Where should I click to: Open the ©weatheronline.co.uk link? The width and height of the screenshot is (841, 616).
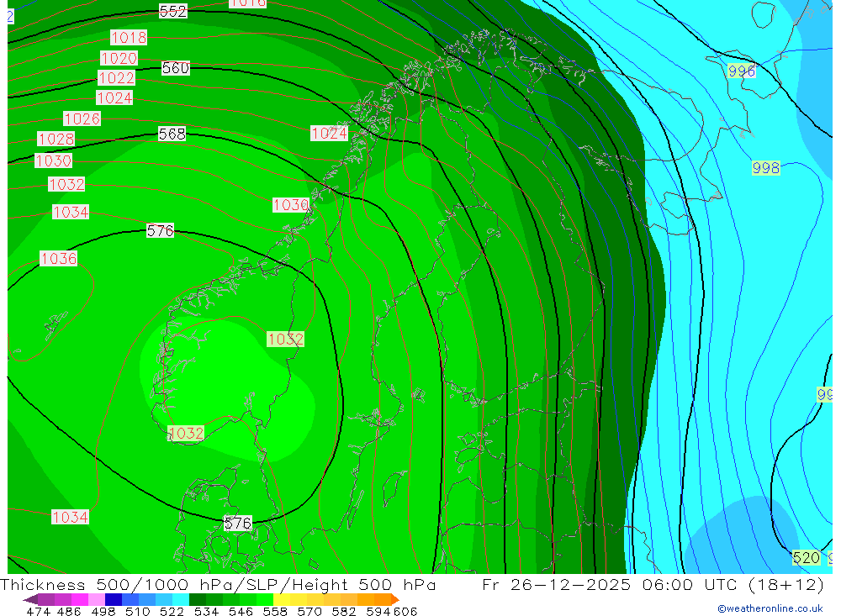tap(770, 608)
